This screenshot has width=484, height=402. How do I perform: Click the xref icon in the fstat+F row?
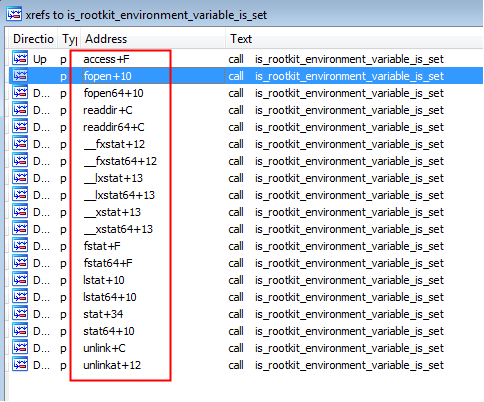[20, 245]
